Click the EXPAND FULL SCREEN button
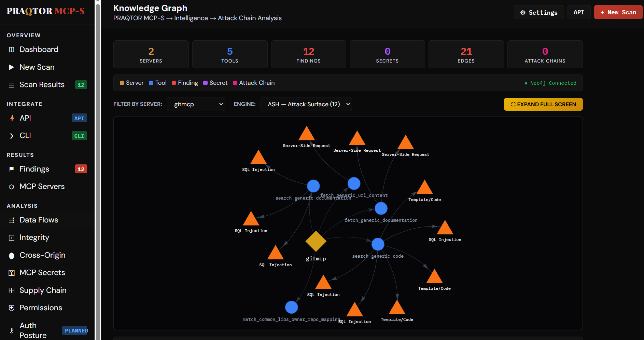The width and height of the screenshot is (644, 340). [543, 104]
